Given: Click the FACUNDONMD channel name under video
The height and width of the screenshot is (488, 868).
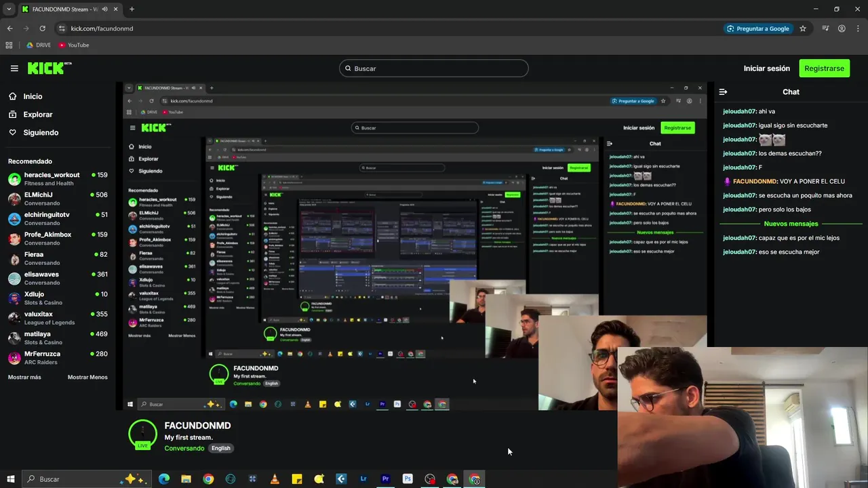Looking at the screenshot, I should tap(197, 426).
